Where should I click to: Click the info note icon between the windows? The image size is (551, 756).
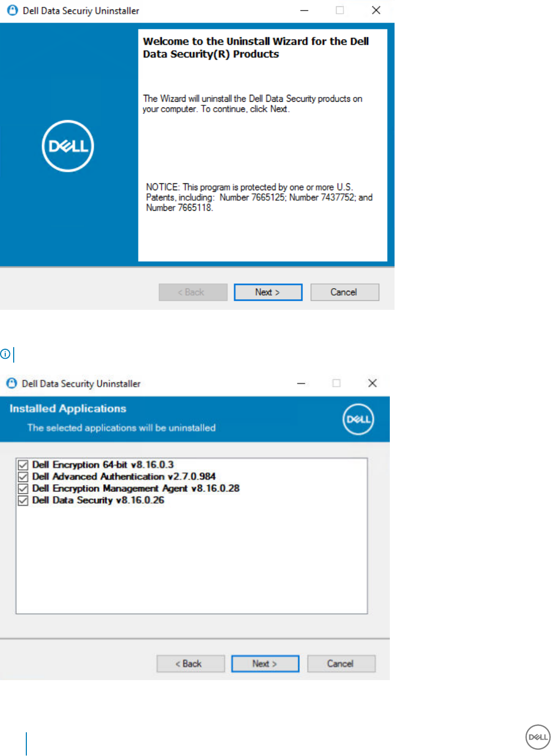5,354
